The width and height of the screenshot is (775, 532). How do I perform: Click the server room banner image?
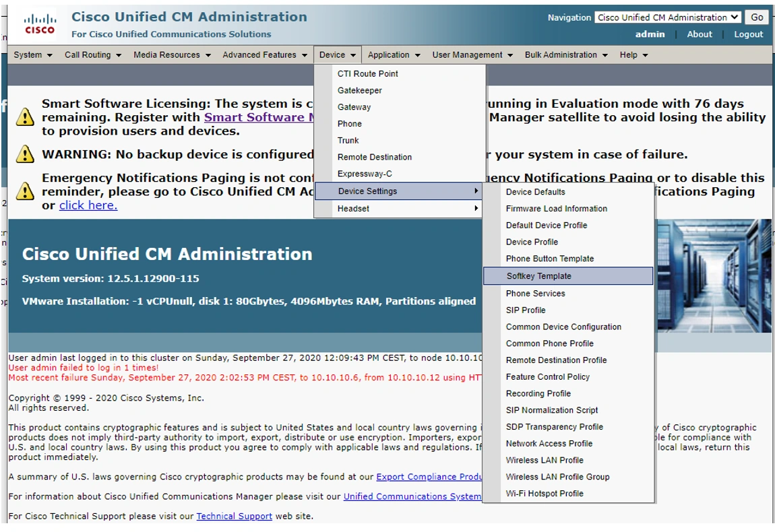point(714,275)
